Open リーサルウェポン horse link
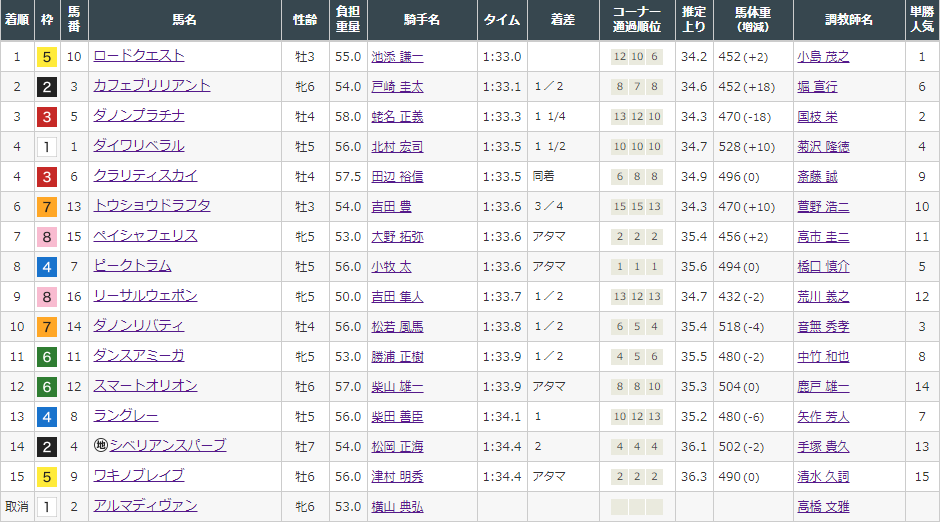This screenshot has height=523, width=941. tap(145, 296)
